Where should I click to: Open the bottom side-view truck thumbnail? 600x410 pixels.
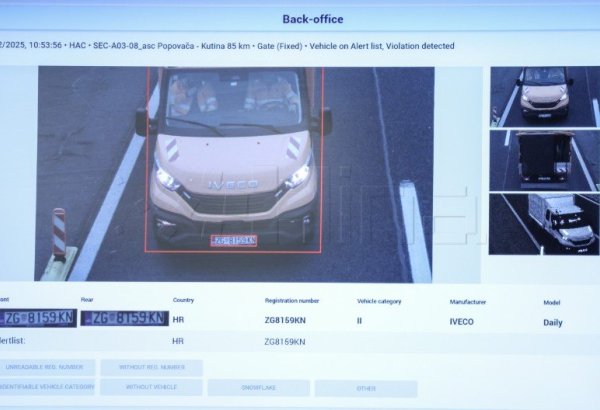click(x=543, y=224)
